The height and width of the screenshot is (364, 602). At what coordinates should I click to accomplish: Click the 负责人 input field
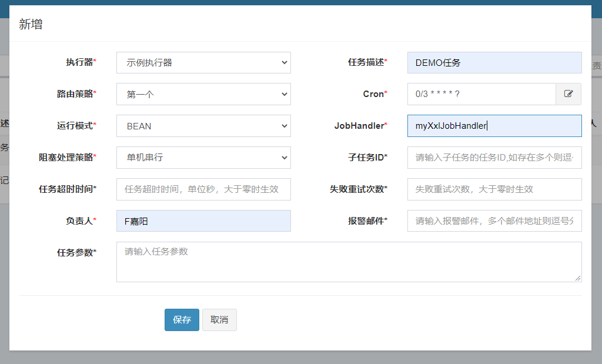coord(203,221)
